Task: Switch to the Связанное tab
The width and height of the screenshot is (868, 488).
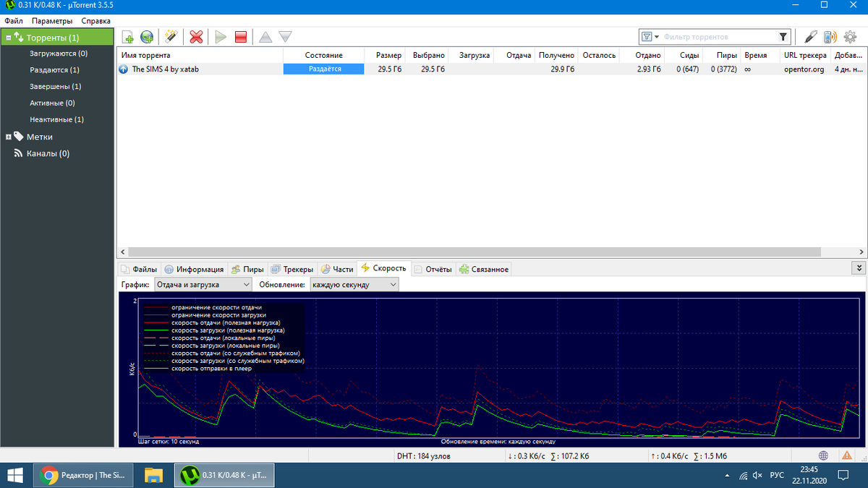Action: (483, 269)
